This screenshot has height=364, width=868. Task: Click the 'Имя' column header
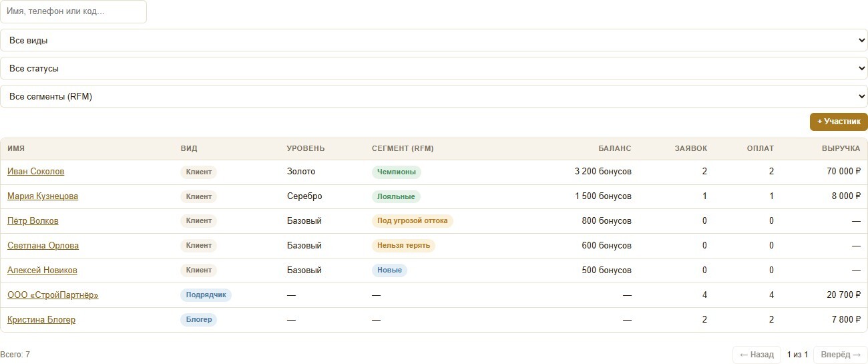16,148
